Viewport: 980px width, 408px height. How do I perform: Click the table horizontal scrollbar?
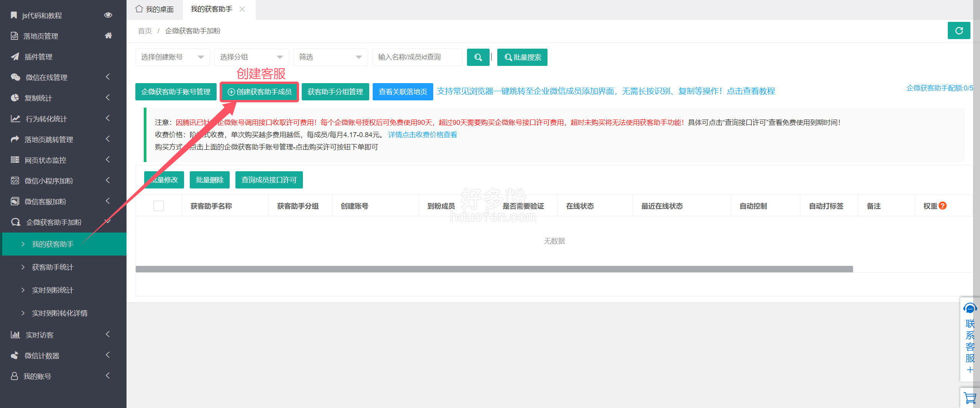[x=494, y=269]
